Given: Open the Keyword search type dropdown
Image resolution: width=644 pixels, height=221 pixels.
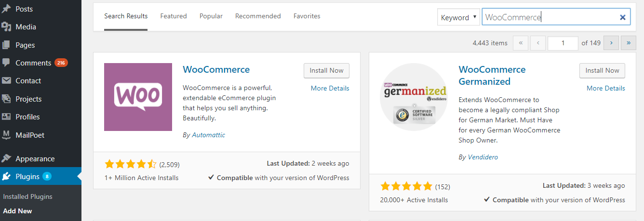Looking at the screenshot, I should [458, 17].
